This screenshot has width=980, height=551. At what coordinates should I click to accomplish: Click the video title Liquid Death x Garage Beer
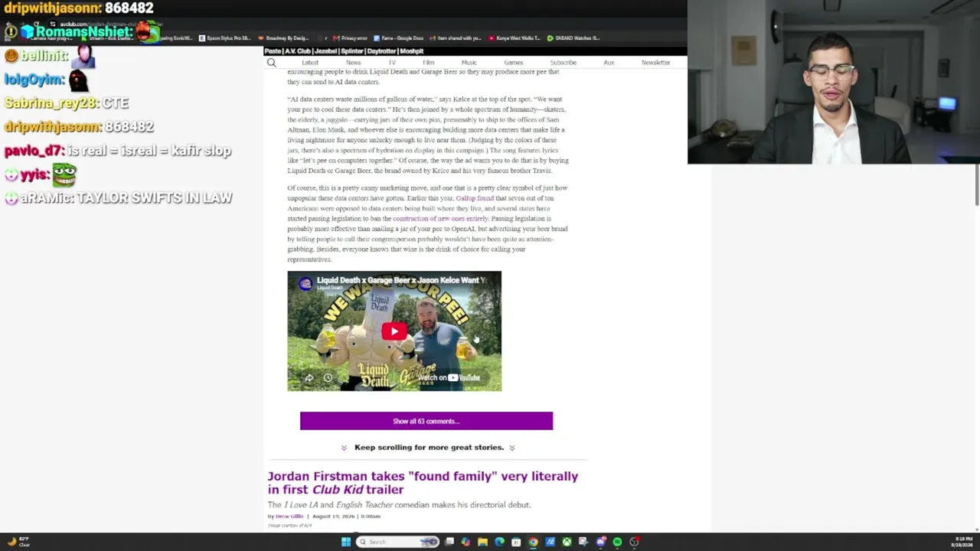pyautogui.click(x=401, y=280)
